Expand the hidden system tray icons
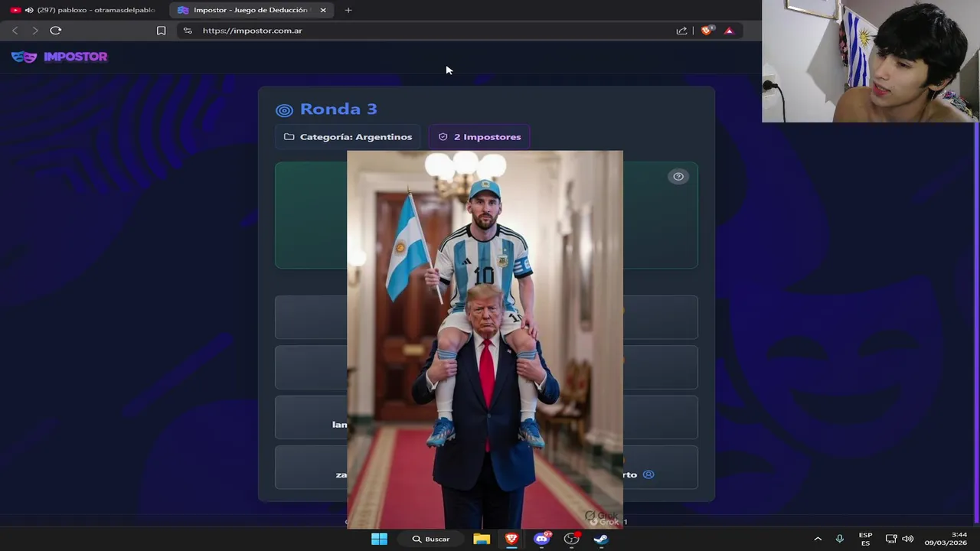Image resolution: width=980 pixels, height=551 pixels. 818,539
